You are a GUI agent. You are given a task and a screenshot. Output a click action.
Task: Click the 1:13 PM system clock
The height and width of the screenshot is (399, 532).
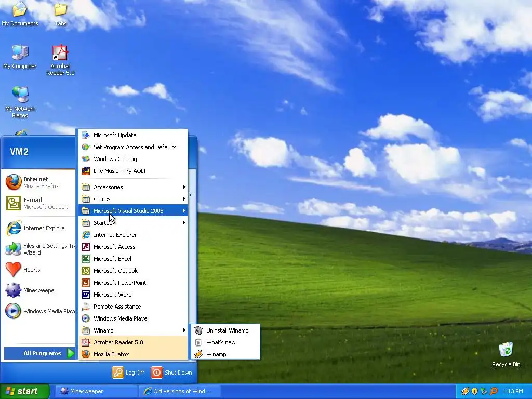click(x=513, y=391)
